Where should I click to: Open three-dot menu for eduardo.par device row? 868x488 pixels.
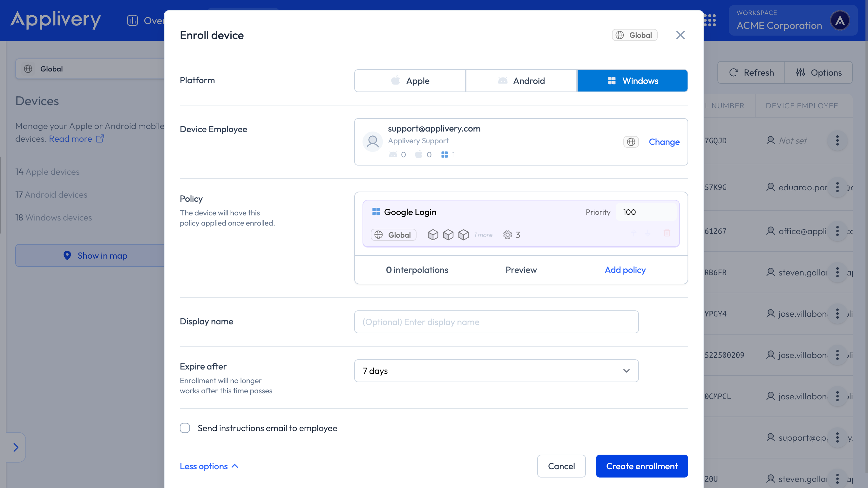(x=837, y=187)
